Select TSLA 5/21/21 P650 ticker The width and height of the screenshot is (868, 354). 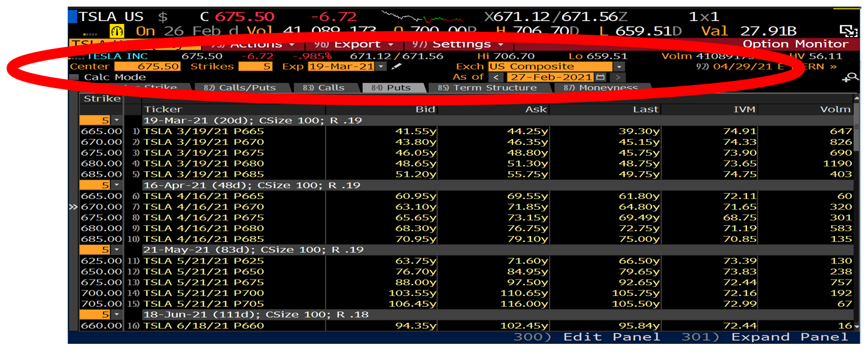click(204, 271)
